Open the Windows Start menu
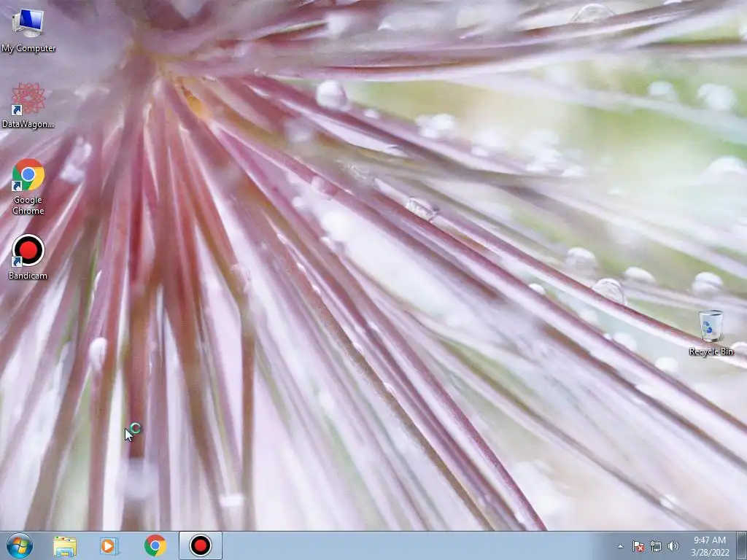Image resolution: width=747 pixels, height=560 pixels. 20,545
